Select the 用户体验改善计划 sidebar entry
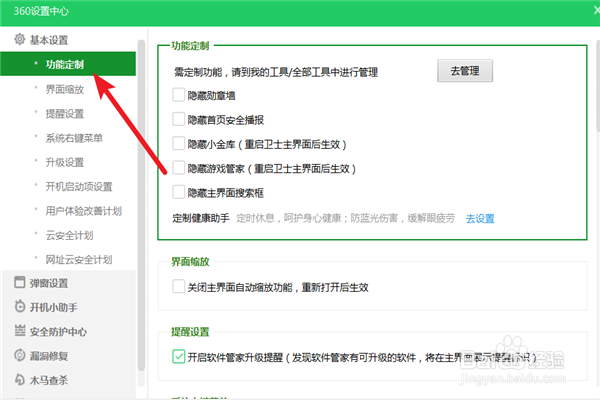This screenshot has width=600, height=400. [83, 211]
